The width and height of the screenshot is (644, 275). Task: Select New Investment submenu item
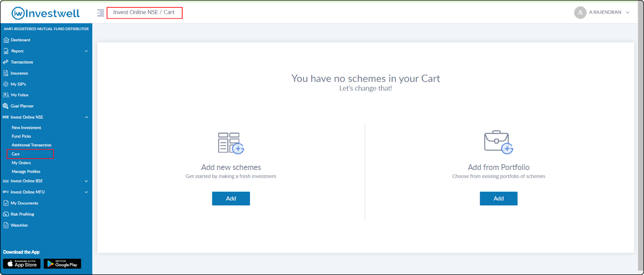pos(26,128)
